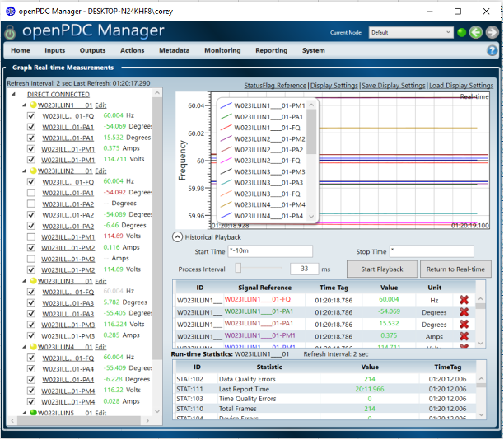Click the Save Display Settings link

pos(393,85)
